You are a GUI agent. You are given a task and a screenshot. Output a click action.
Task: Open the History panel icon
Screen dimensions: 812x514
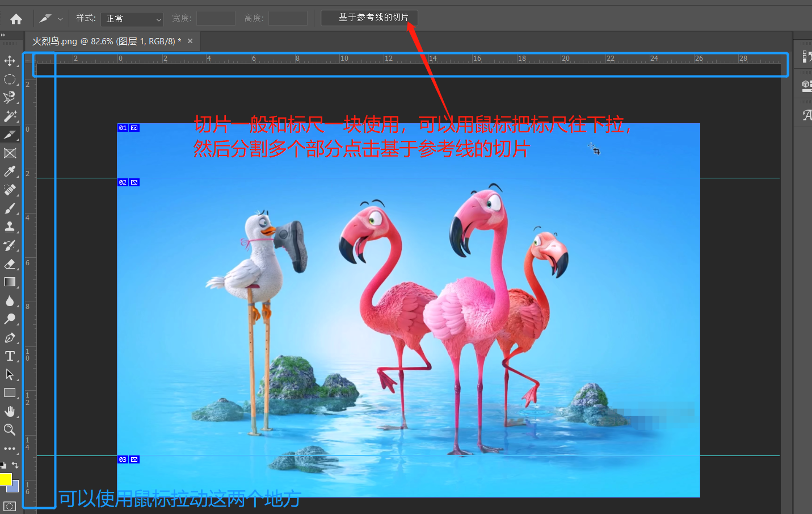click(x=806, y=56)
